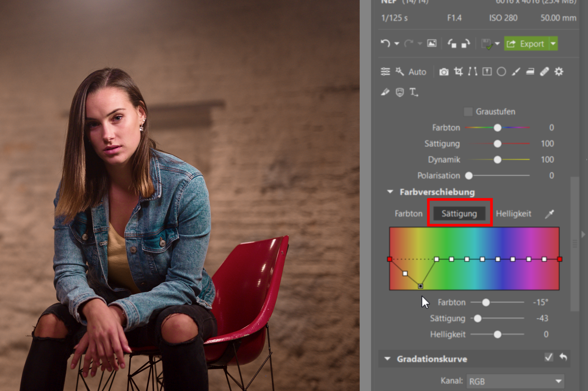Select the face mask tool icon
588x391 pixels.
(400, 92)
